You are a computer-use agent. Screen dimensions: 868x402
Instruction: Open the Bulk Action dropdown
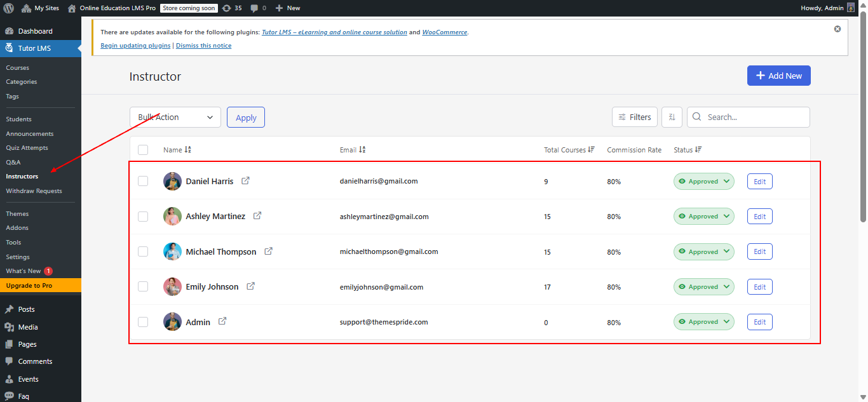tap(175, 117)
